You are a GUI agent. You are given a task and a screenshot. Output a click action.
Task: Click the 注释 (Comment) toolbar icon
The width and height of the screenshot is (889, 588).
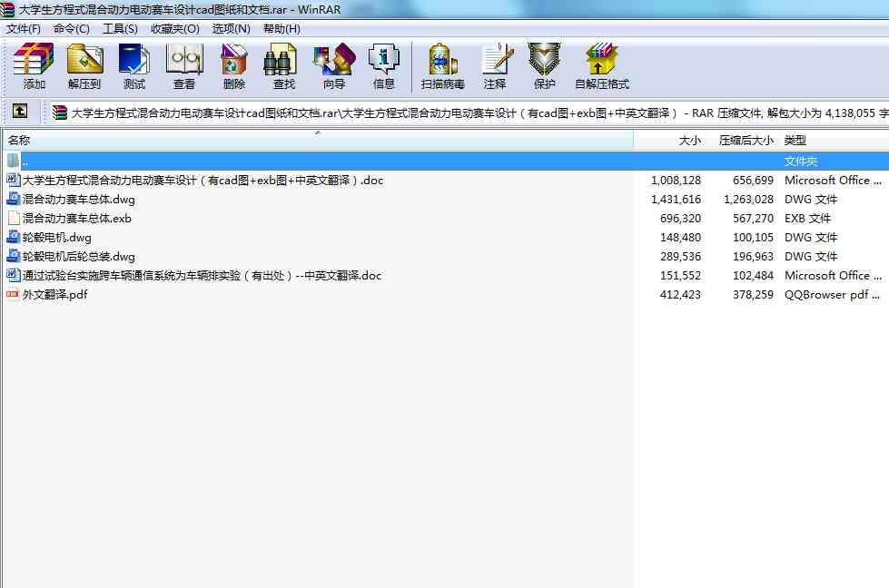[x=495, y=66]
